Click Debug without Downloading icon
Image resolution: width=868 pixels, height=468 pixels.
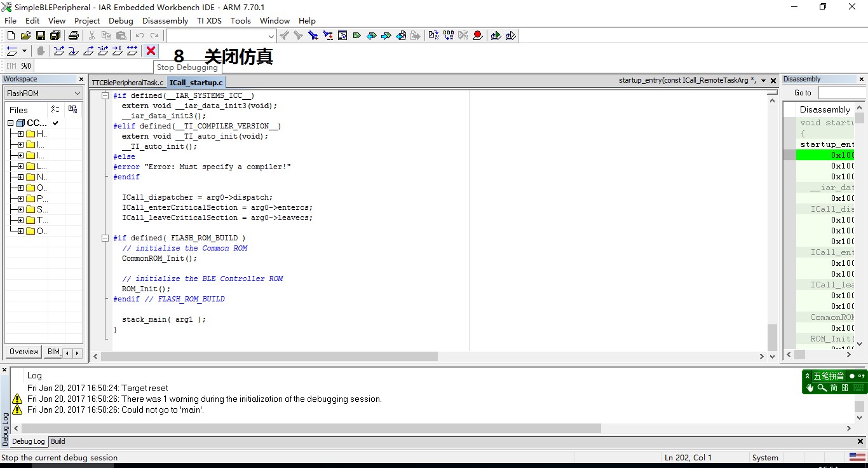click(x=510, y=36)
